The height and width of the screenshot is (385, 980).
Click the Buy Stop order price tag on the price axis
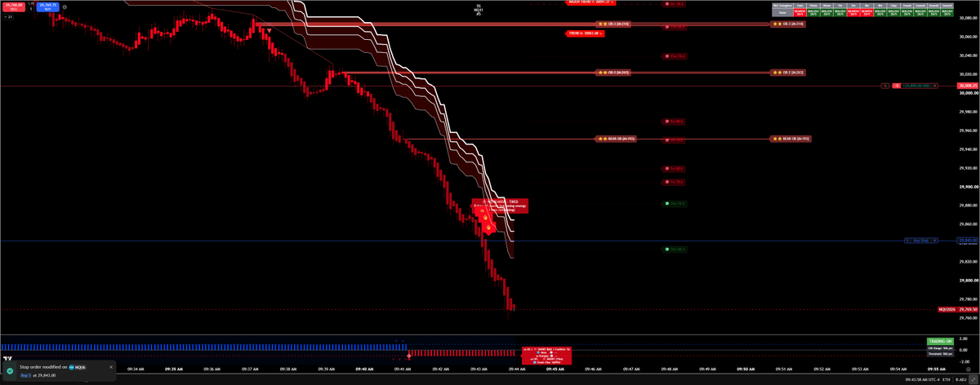(968, 241)
